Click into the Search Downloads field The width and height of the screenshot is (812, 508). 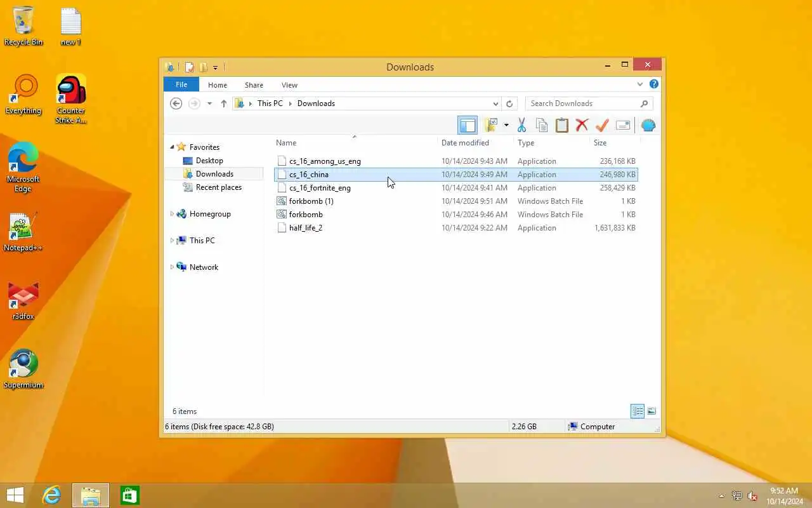pyautogui.click(x=589, y=104)
